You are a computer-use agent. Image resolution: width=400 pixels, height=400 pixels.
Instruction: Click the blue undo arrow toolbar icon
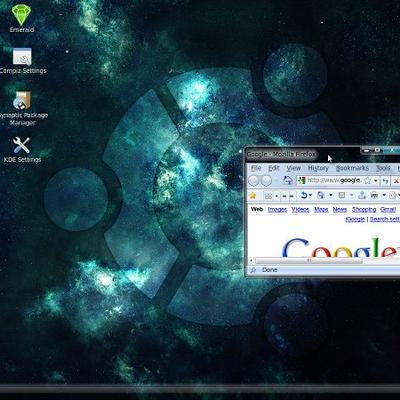[304, 195]
